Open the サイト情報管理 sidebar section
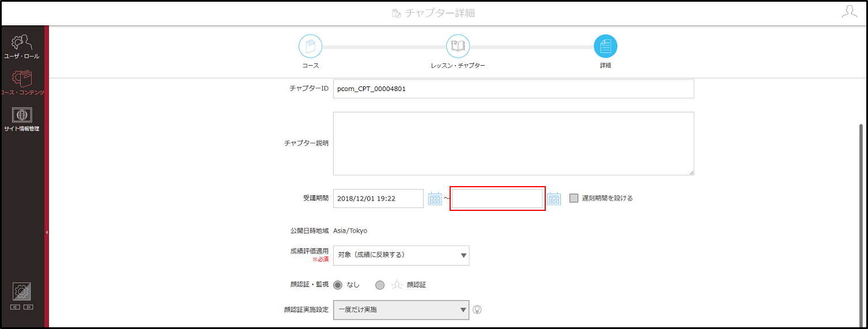The width and height of the screenshot is (868, 329). pos(22,119)
